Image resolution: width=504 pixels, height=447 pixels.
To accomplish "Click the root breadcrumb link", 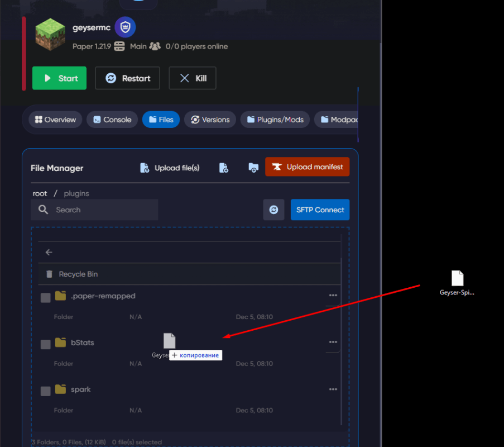I will pos(40,193).
